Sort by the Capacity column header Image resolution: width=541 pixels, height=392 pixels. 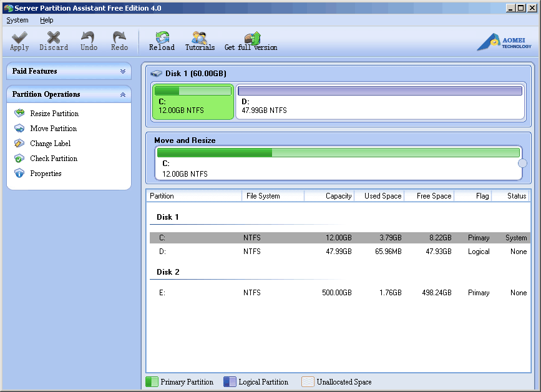pyautogui.click(x=329, y=195)
